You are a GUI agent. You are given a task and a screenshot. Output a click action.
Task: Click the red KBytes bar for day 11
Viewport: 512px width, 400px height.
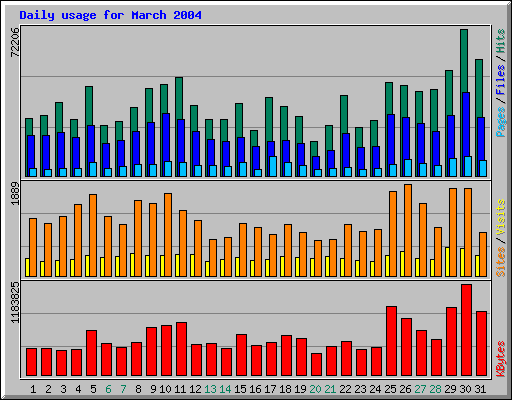tap(181, 349)
